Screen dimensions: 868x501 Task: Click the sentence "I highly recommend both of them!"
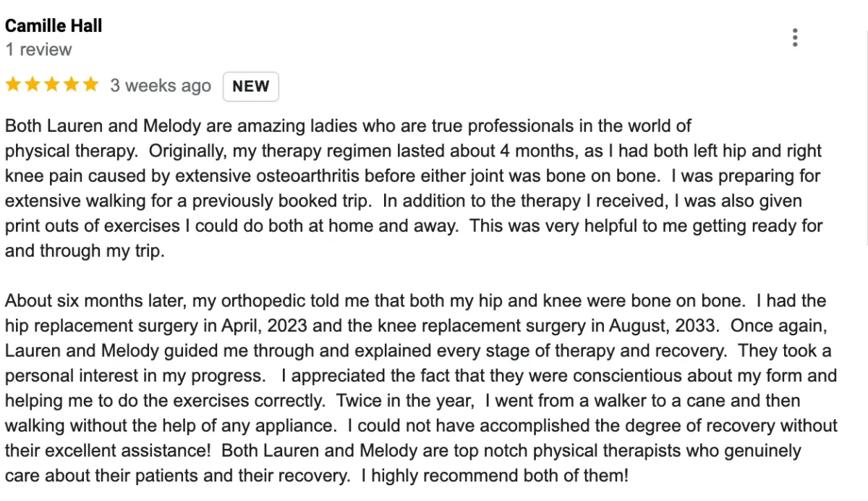tap(495, 477)
